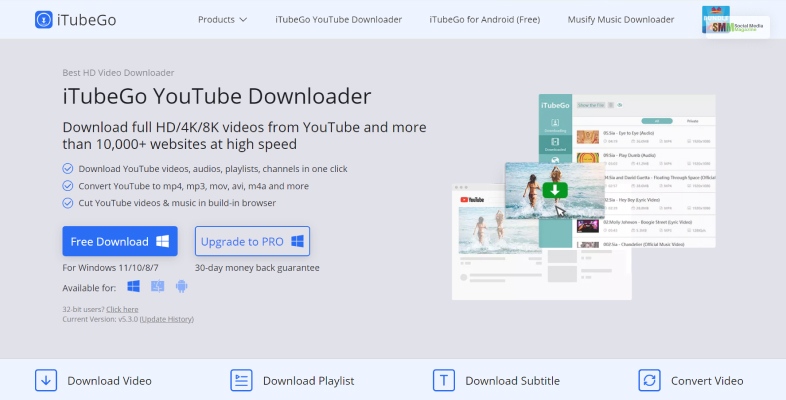Open the Download Video feature

(109, 381)
